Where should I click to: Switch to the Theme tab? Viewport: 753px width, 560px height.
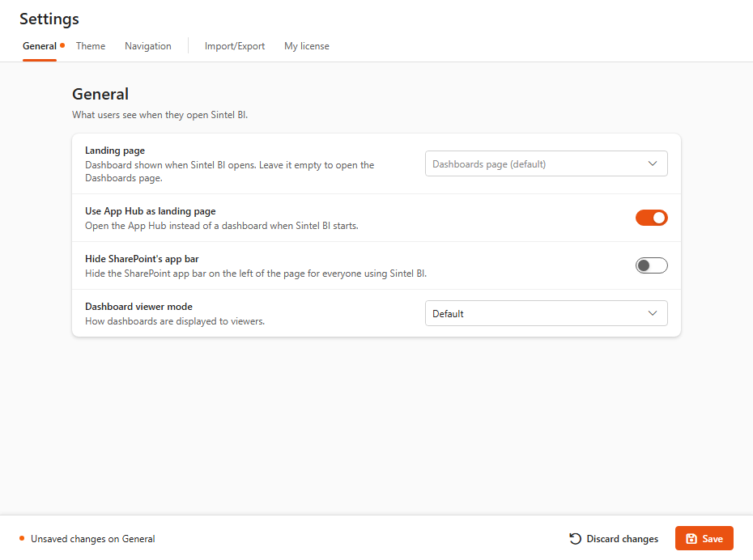(x=91, y=46)
